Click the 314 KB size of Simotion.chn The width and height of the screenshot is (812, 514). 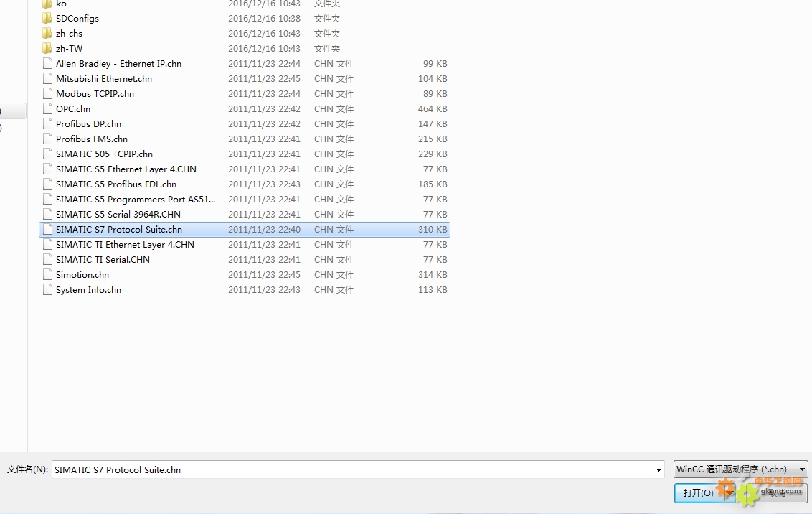(x=433, y=275)
